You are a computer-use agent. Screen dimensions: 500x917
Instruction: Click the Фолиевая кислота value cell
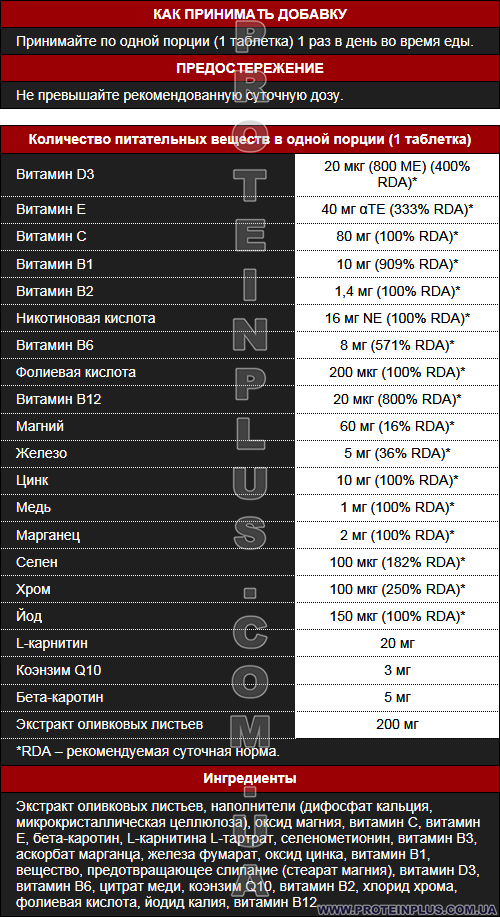click(397, 372)
